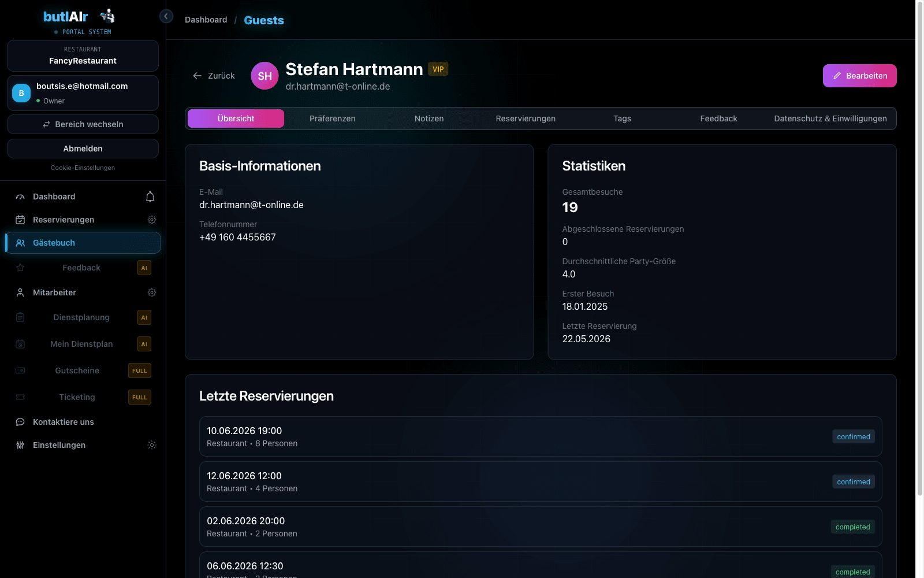Open the gear settings next to Reservierungen

[x=152, y=220]
